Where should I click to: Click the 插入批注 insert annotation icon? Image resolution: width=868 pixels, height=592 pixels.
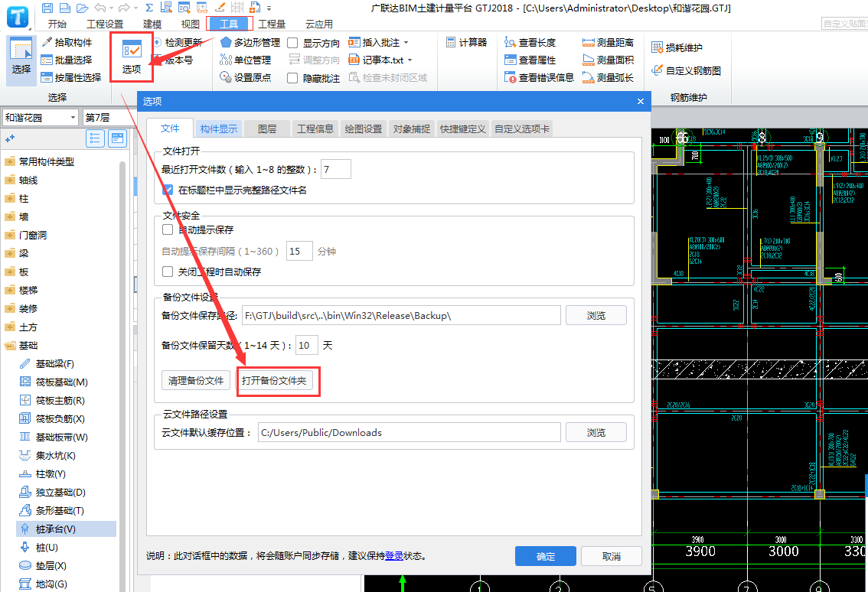click(x=354, y=42)
